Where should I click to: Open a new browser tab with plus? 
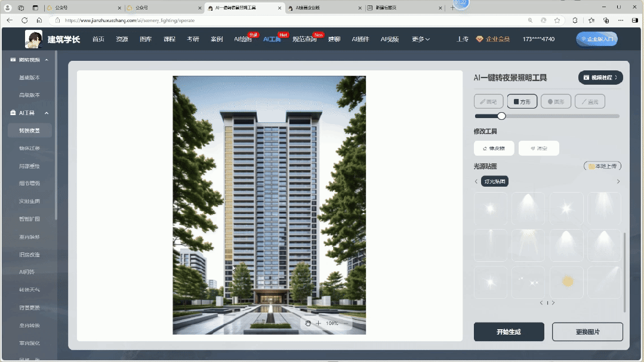[x=452, y=8]
